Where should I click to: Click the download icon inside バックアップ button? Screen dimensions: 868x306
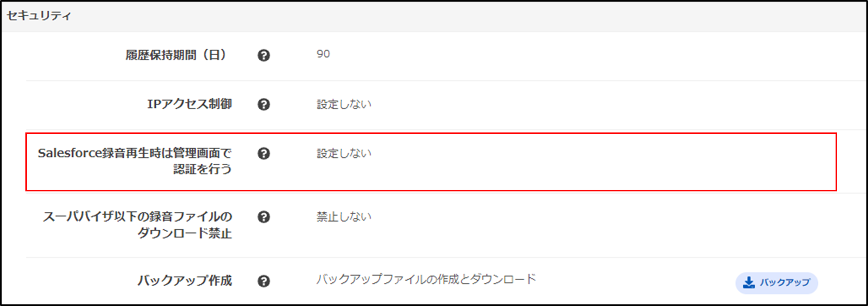click(749, 283)
